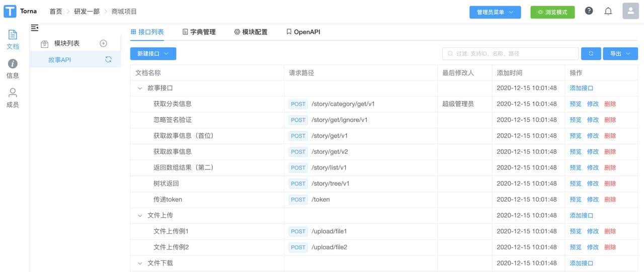644x272 pixels.
Task: Click the /upload/file1 path cell
Action: [329, 231]
